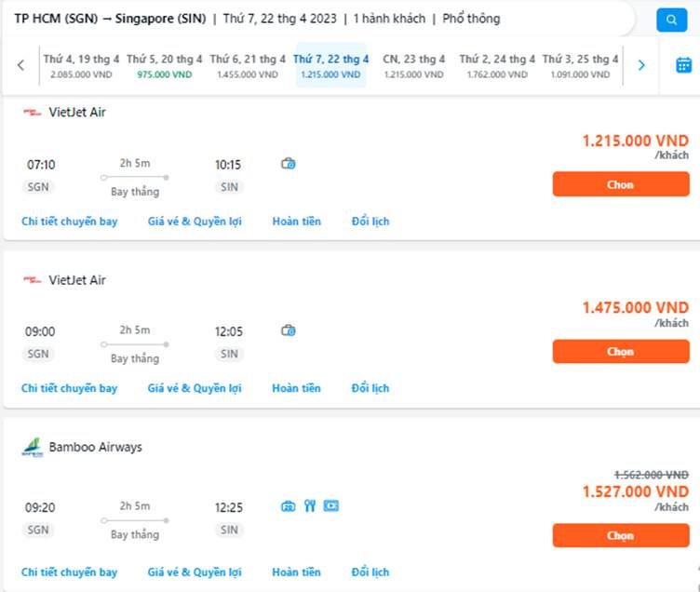Choose the 1.215.000 VND VietJet flight
The width and height of the screenshot is (700, 592).
tap(620, 184)
